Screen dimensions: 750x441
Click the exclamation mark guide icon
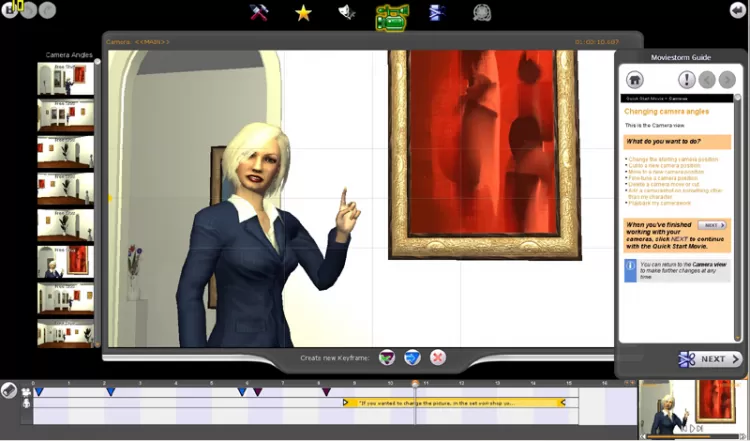click(x=686, y=79)
